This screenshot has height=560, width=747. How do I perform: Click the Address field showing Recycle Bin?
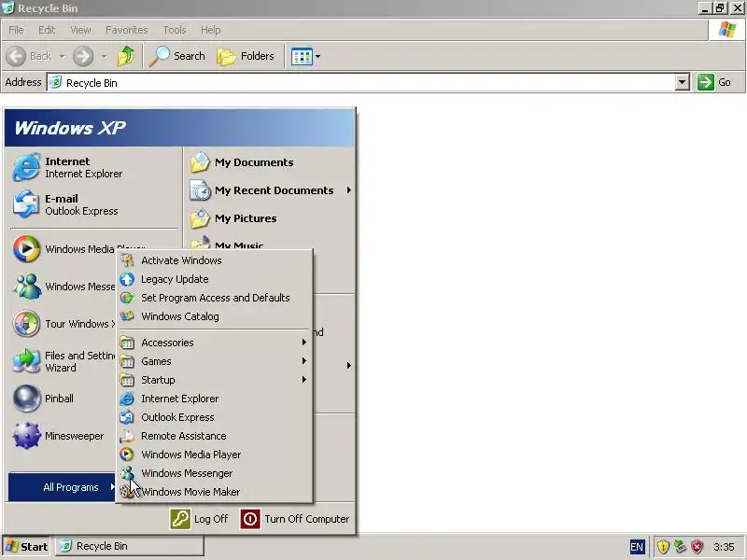[x=360, y=82]
